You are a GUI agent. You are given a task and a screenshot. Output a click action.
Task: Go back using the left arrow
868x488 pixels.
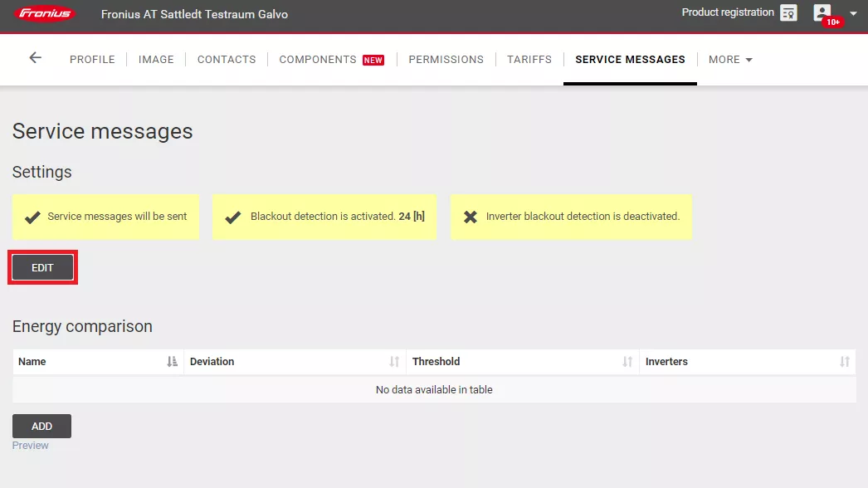pos(36,57)
